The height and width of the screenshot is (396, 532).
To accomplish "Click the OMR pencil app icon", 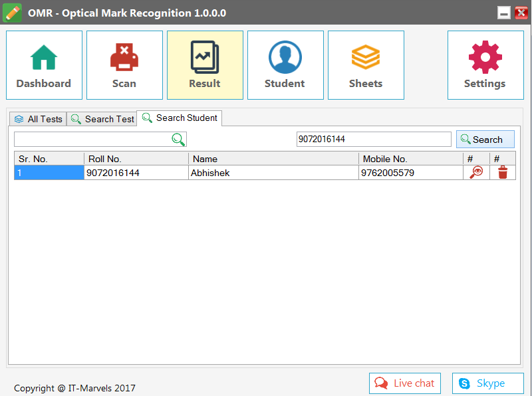I will [x=12, y=13].
